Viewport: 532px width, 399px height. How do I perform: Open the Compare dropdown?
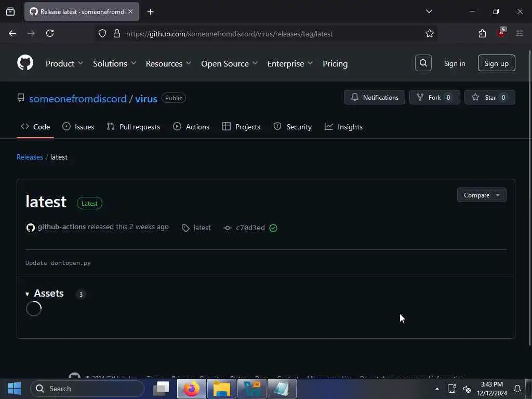click(482, 195)
